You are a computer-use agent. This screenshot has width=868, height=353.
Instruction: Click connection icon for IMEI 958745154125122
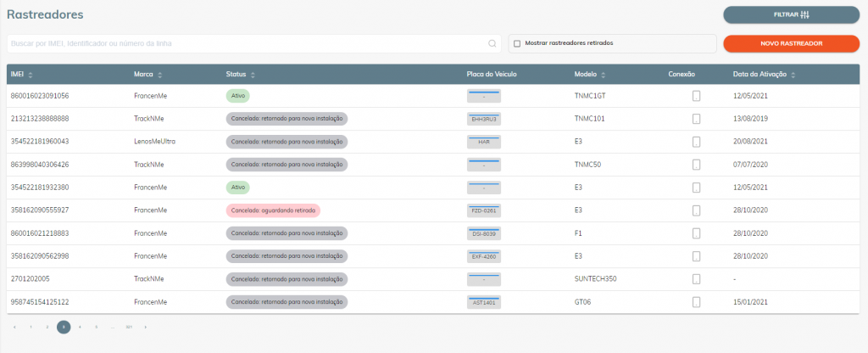pos(696,303)
